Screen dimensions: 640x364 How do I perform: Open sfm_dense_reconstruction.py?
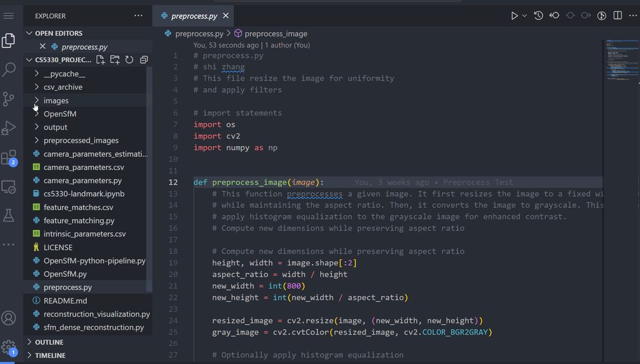[94, 327]
